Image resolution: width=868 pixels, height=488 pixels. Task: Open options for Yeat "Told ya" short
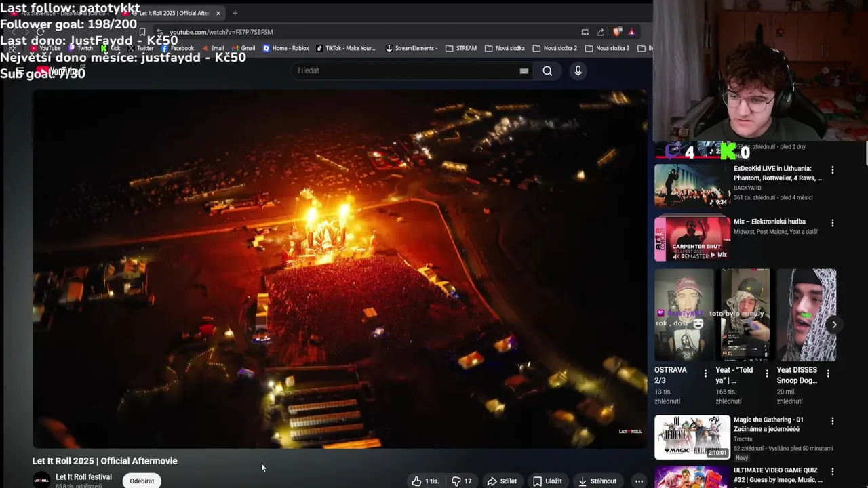(767, 373)
